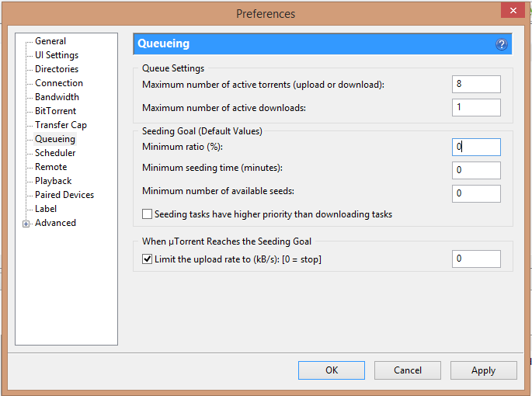Close the Preferences window
532x396 pixels.
[x=513, y=11]
